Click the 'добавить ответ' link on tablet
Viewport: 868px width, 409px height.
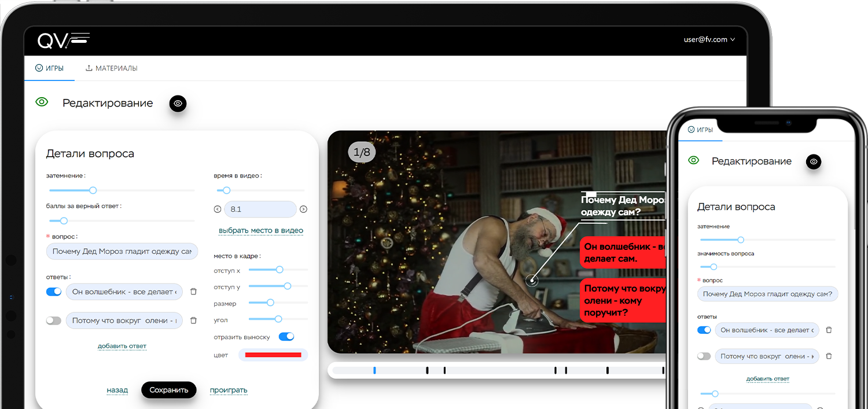[122, 346]
